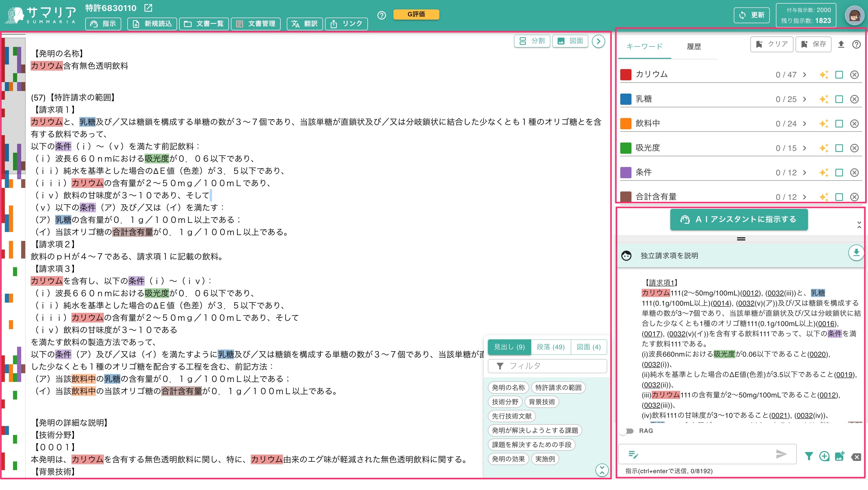The width and height of the screenshot is (868, 490).
Task: Click the edit template icon in input box
Action: (x=633, y=454)
